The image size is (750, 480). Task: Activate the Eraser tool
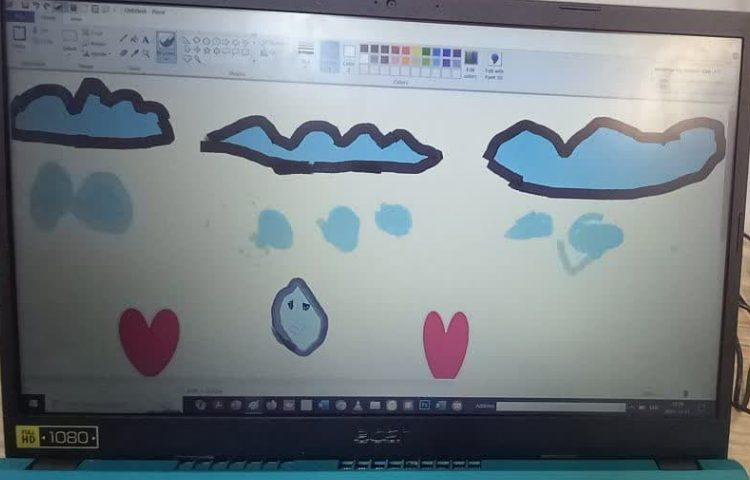(123, 52)
